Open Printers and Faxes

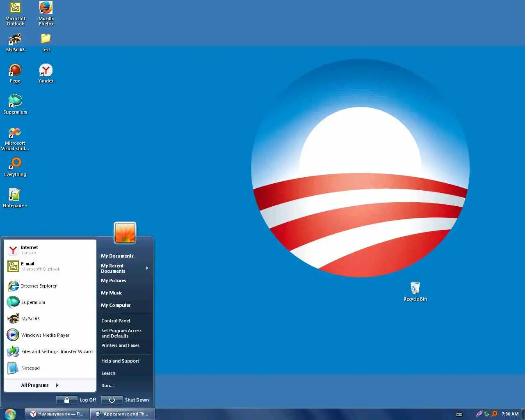click(x=125, y=345)
